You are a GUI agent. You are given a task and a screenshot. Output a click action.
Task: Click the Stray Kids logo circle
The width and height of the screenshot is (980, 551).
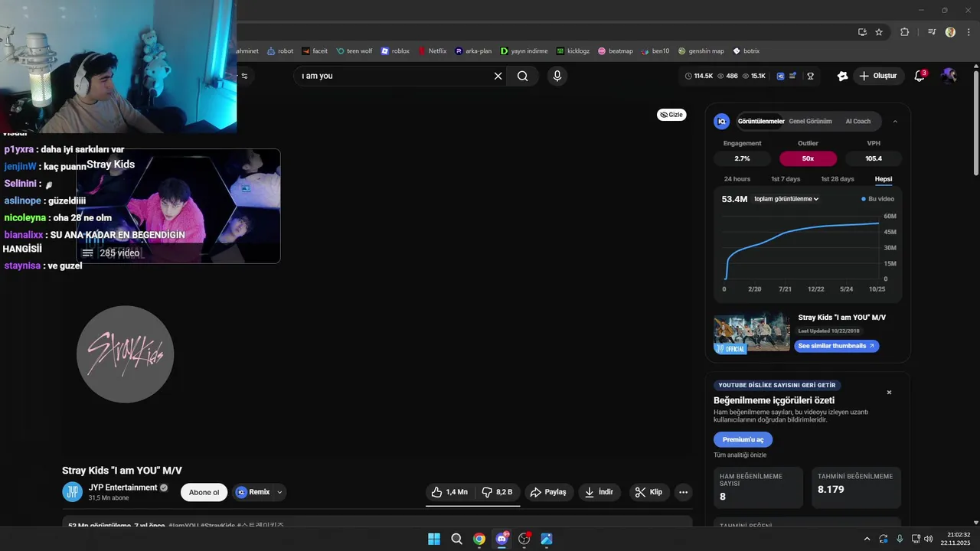(126, 354)
